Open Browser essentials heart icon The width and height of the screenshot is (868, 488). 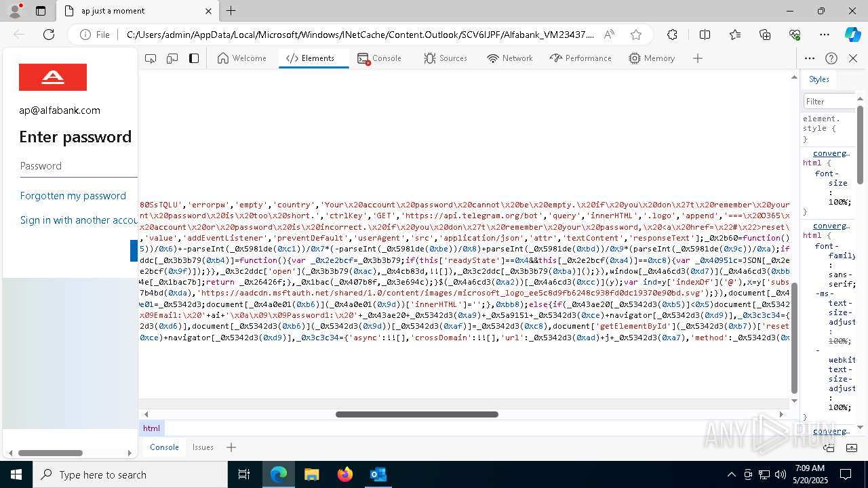click(x=795, y=35)
